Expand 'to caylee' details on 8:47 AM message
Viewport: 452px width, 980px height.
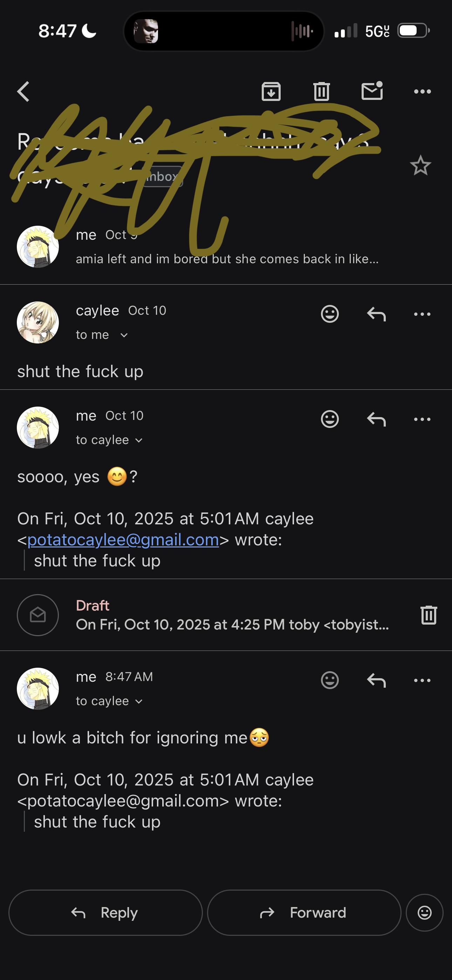tap(139, 701)
